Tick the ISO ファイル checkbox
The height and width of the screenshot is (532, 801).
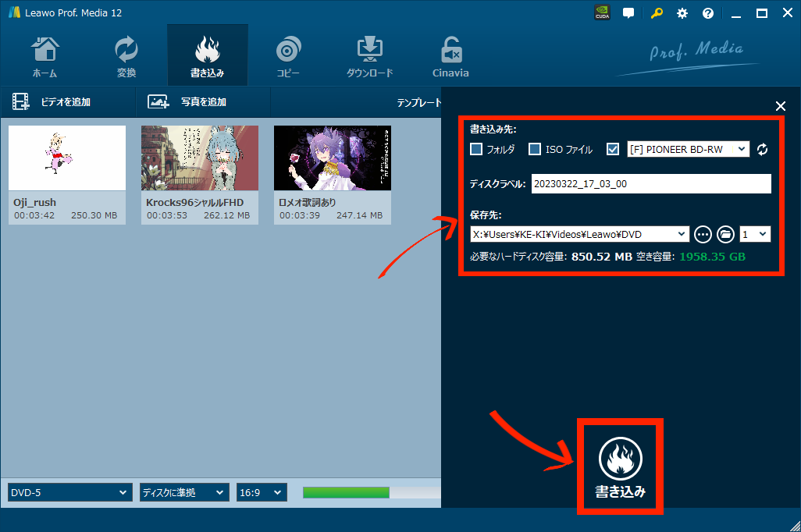point(535,149)
